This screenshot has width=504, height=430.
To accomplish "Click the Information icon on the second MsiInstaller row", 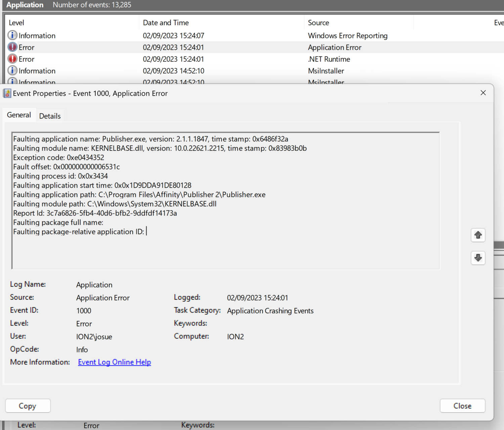I will pos(12,82).
